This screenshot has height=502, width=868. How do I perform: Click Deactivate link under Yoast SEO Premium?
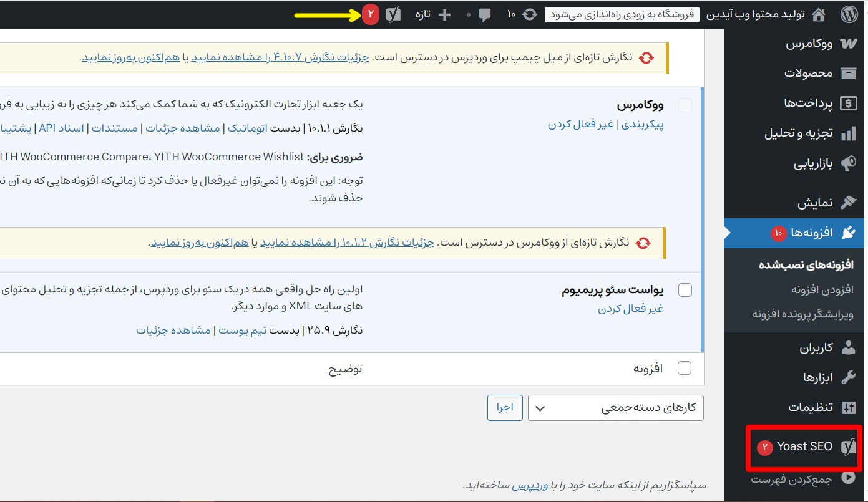coord(630,309)
